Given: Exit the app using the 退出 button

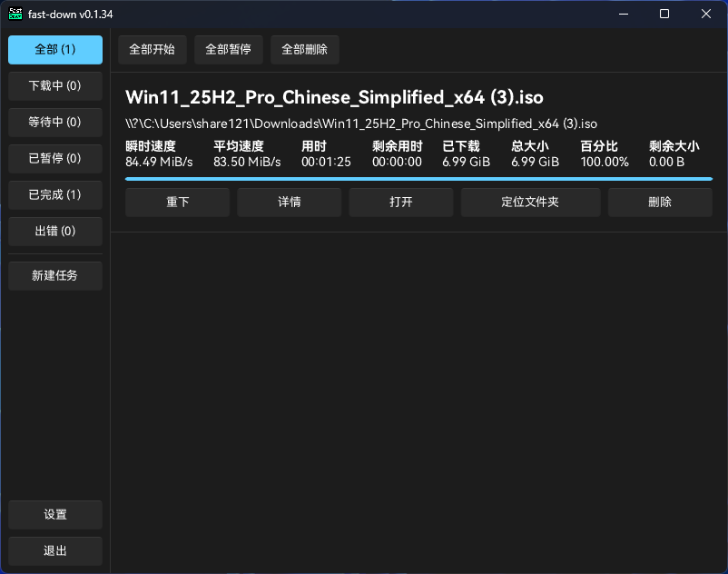Looking at the screenshot, I should click(54, 550).
